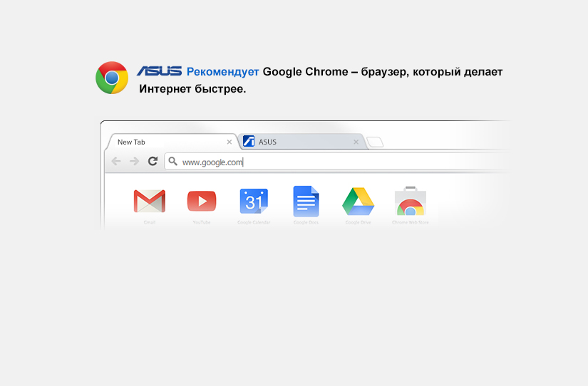Open the Google Calendar icon
This screenshot has height=386, width=588.
254,202
